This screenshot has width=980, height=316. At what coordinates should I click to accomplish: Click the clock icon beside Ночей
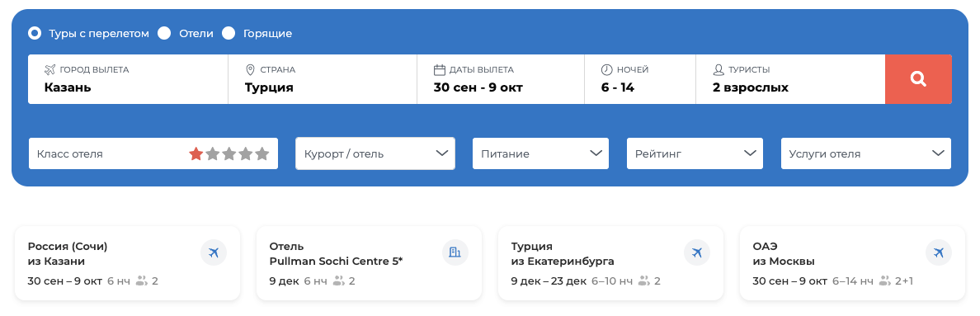click(x=606, y=69)
